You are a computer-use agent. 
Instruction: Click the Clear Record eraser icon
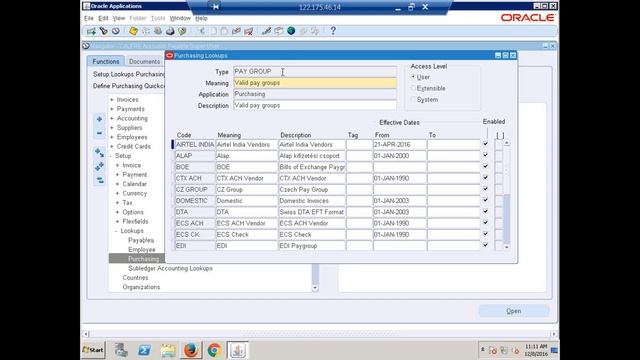pyautogui.click(x=236, y=31)
